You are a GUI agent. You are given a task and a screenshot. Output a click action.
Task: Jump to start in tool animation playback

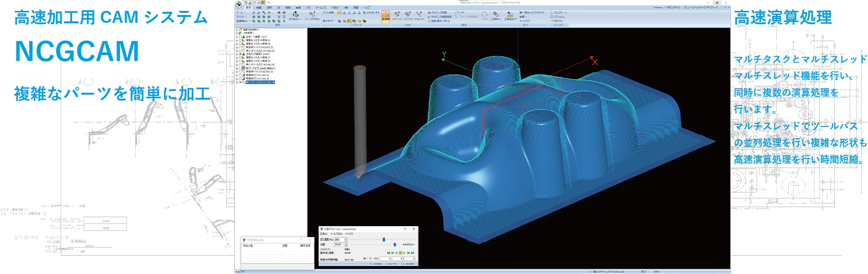[x=388, y=253]
